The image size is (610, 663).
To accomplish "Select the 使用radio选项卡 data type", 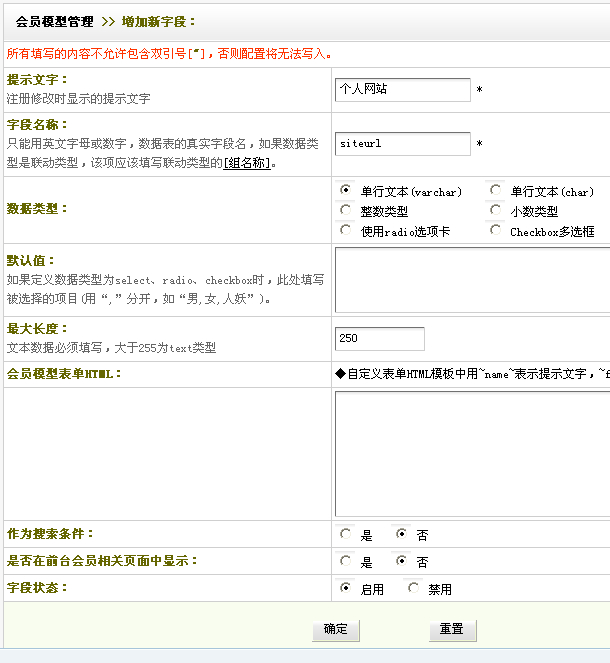I will pos(346,230).
